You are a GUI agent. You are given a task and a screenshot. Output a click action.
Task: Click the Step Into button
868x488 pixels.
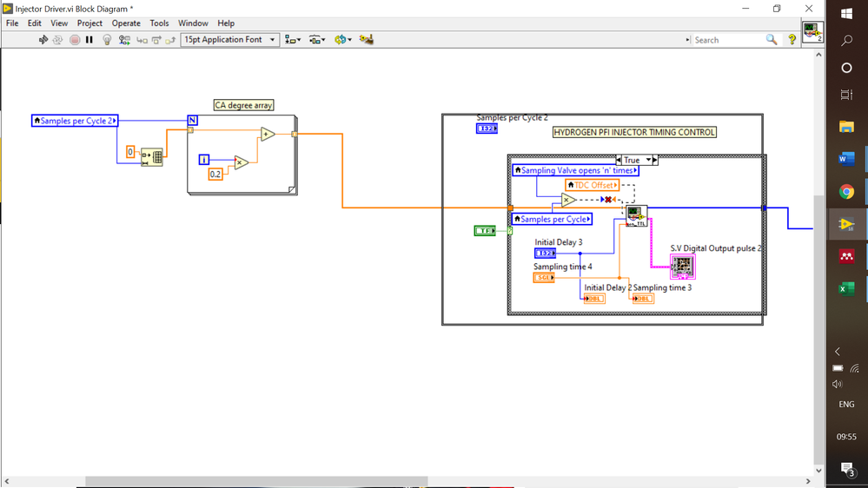(x=142, y=40)
